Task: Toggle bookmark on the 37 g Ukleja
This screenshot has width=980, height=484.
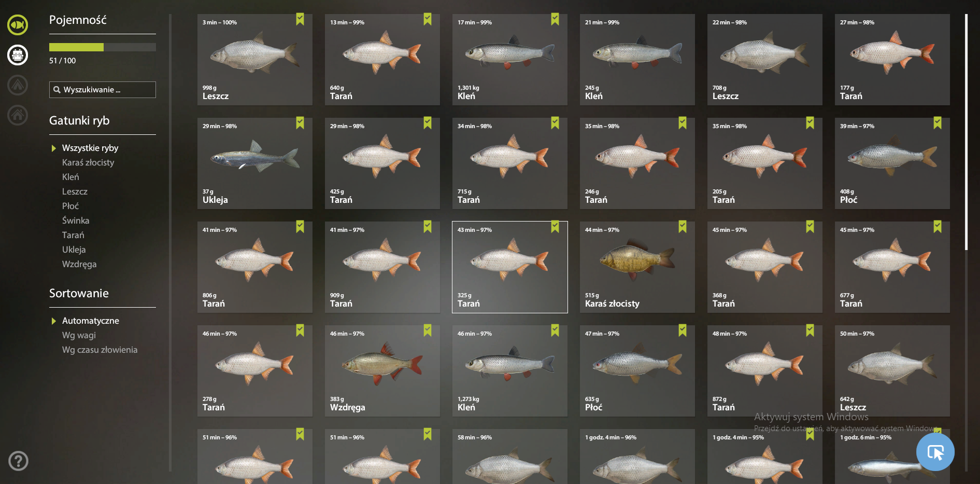Action: (300, 123)
